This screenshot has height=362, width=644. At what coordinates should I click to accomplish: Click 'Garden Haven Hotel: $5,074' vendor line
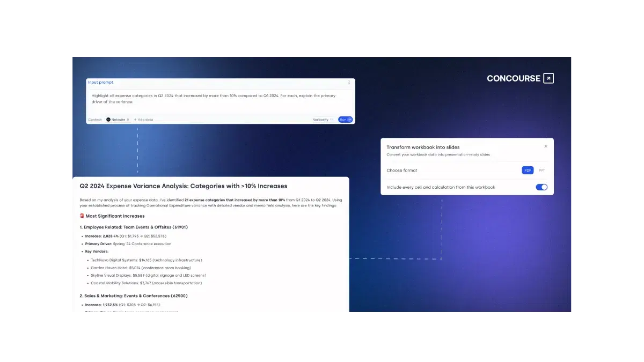[141, 268]
